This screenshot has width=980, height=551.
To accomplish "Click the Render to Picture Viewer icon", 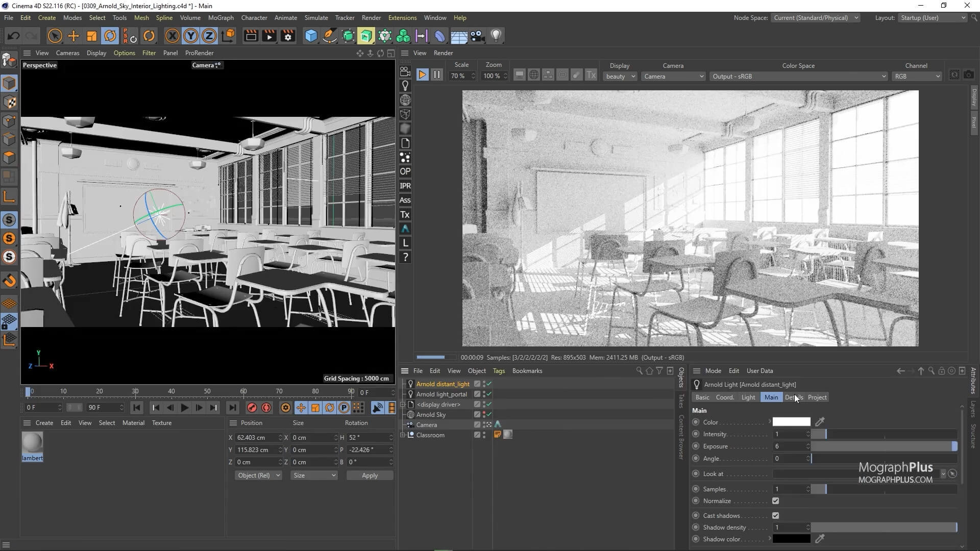I will click(268, 36).
